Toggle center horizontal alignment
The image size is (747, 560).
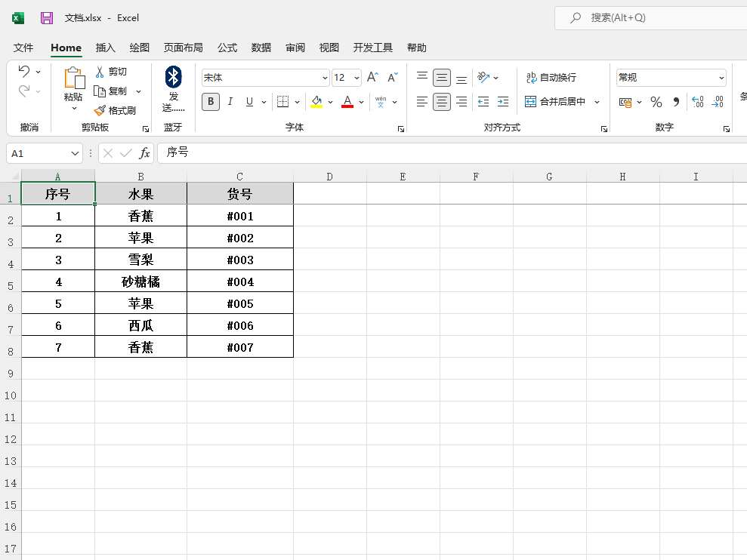(x=442, y=101)
